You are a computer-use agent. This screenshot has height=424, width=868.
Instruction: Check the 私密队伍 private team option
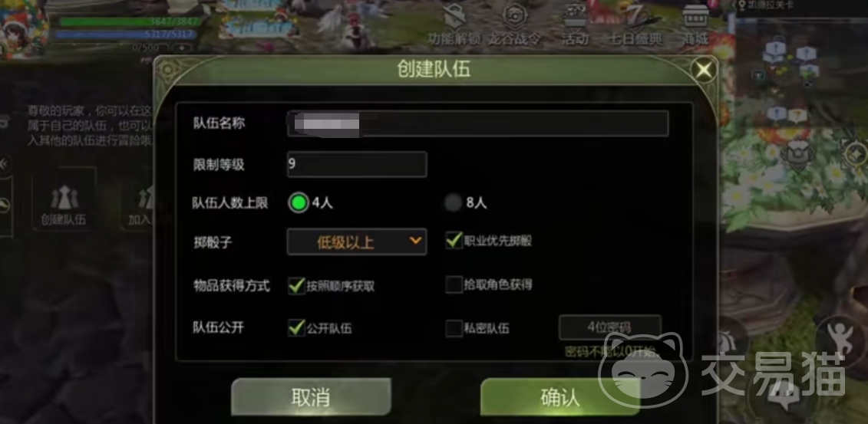(x=454, y=328)
